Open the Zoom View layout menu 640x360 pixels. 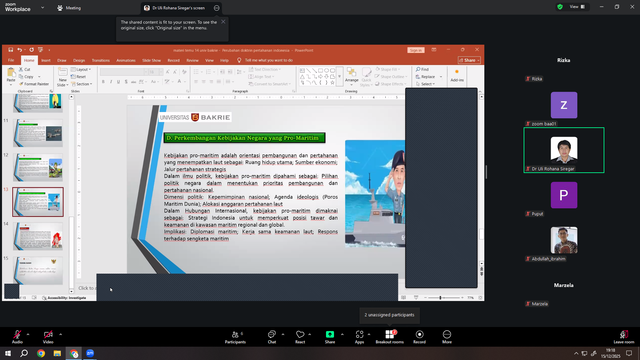tap(577, 7)
